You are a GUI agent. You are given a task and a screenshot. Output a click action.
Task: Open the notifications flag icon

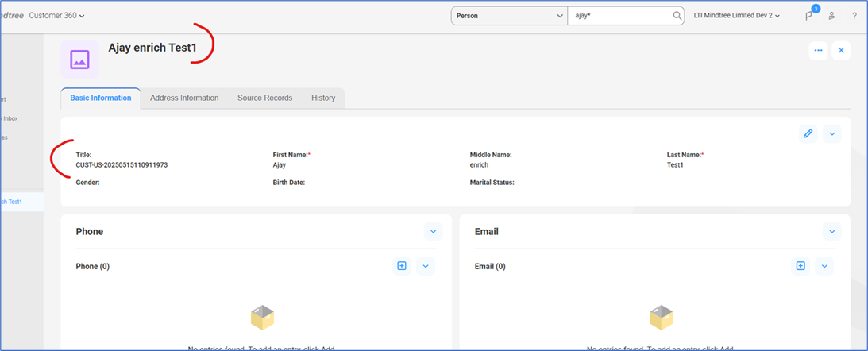808,16
